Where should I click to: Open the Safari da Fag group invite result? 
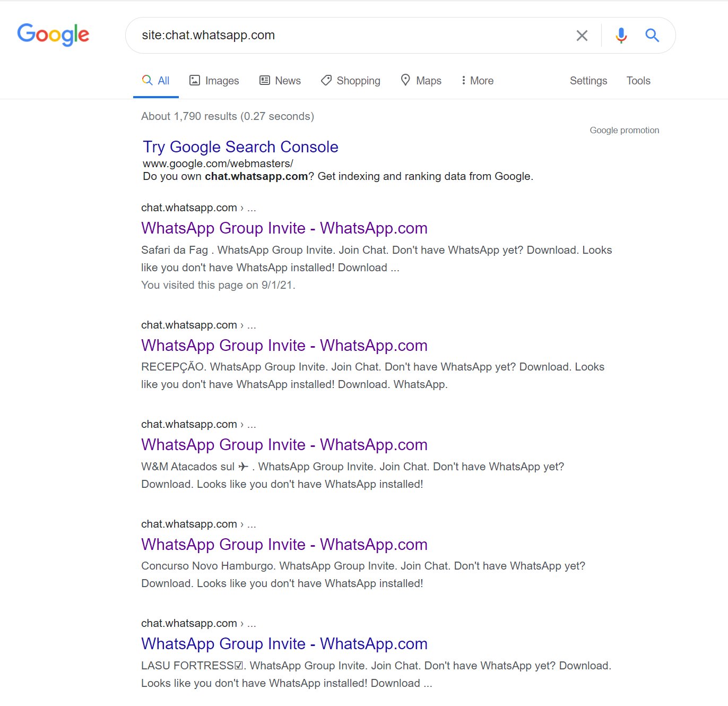[x=284, y=228]
